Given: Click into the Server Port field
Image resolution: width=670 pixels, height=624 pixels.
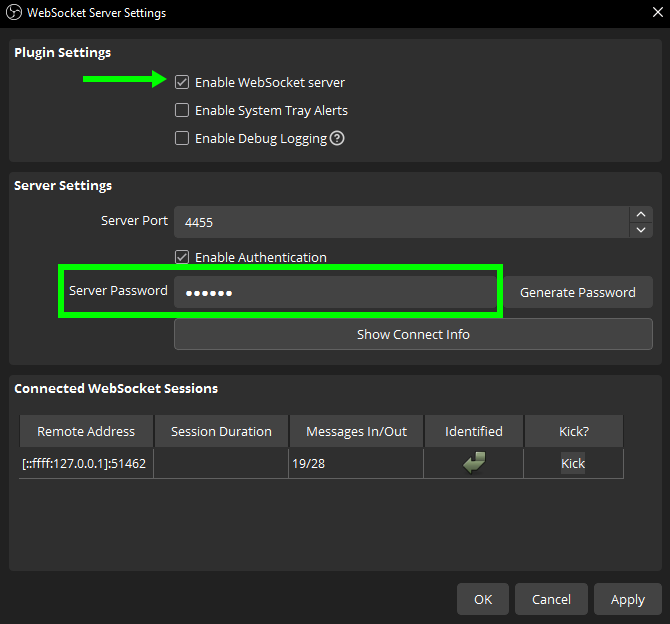Looking at the screenshot, I should [400, 222].
